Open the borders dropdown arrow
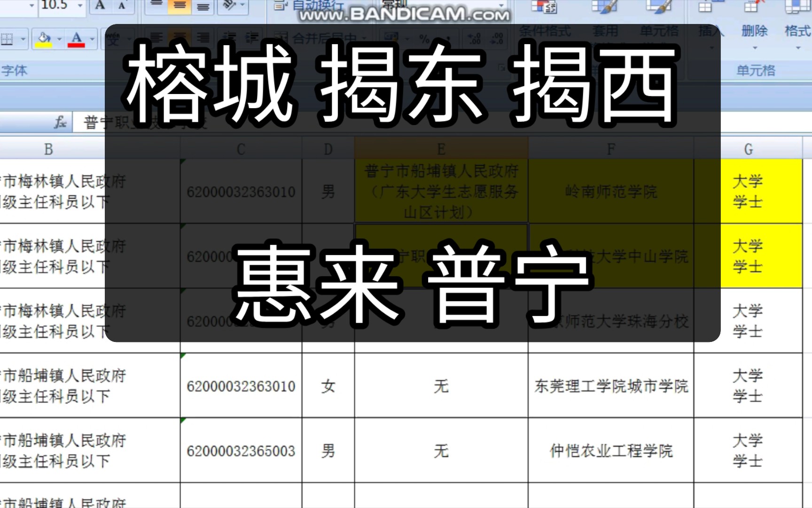 pos(23,39)
